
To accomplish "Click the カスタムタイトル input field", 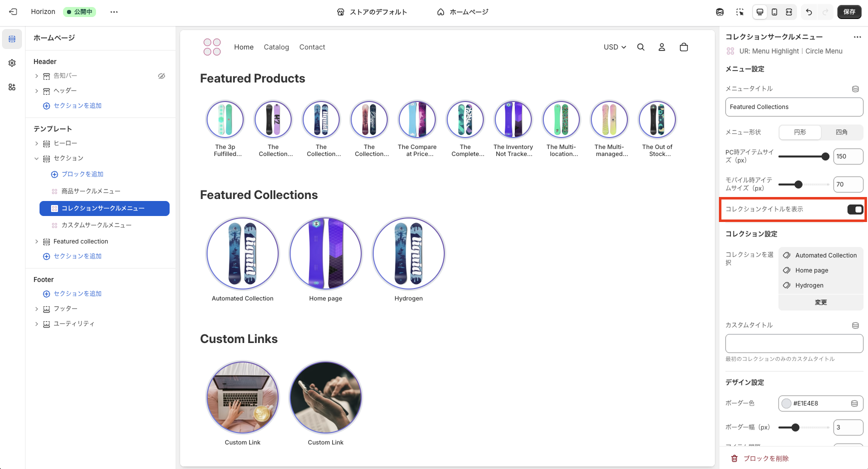I will click(x=794, y=343).
